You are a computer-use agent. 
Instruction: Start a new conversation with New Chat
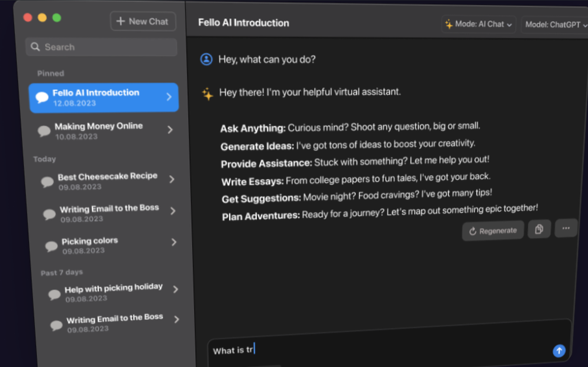coord(143,21)
